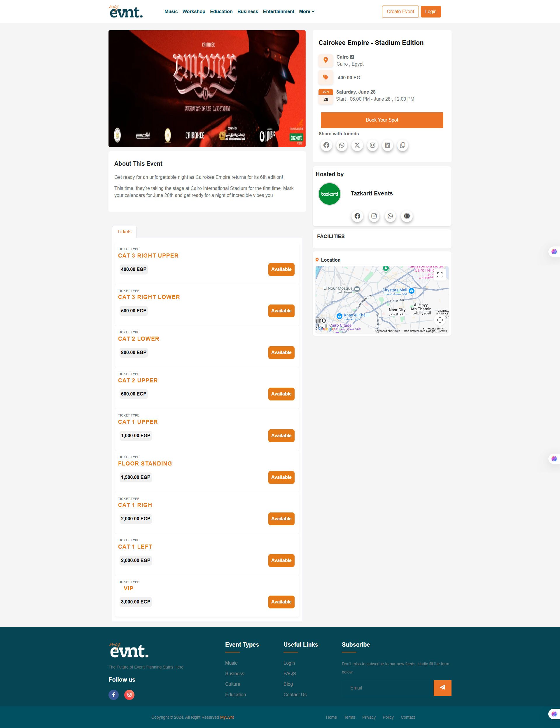Expand the More menu dropdown

click(x=307, y=12)
